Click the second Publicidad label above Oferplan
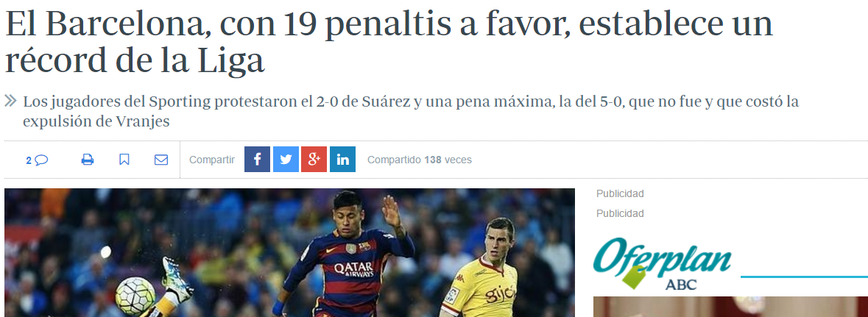 620,213
